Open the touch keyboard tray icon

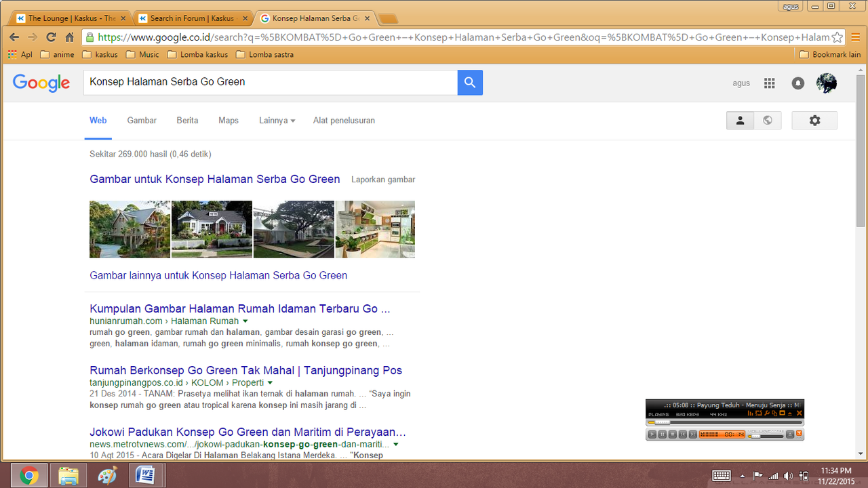point(722,476)
